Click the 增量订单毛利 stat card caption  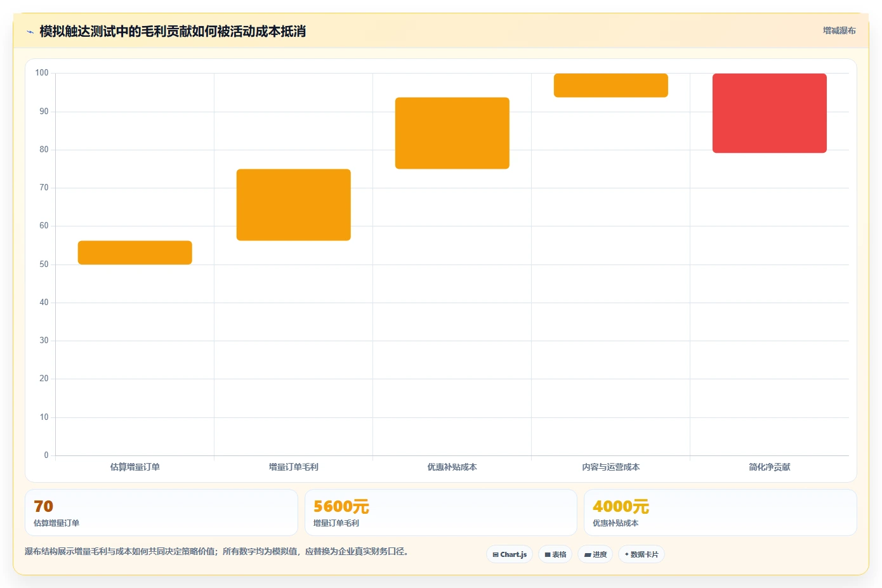pyautogui.click(x=336, y=523)
